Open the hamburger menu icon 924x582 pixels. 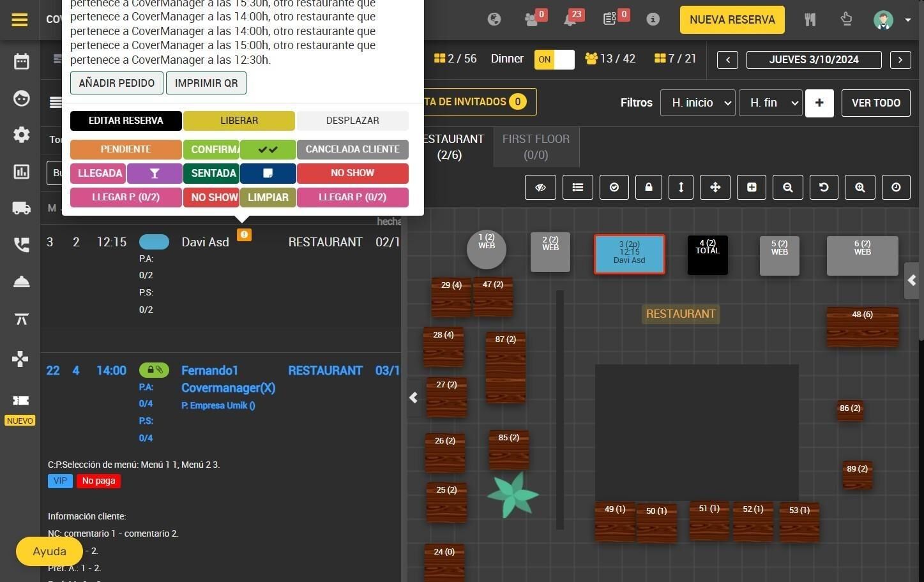click(x=20, y=20)
